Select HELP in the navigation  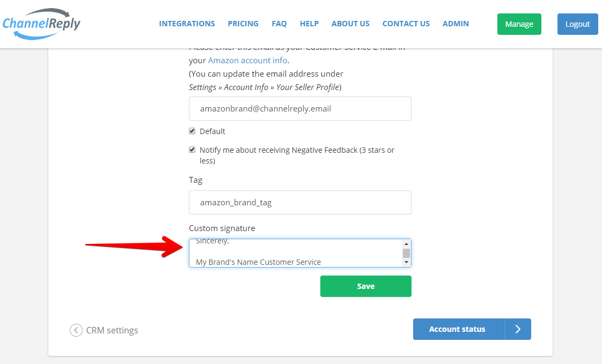point(309,24)
